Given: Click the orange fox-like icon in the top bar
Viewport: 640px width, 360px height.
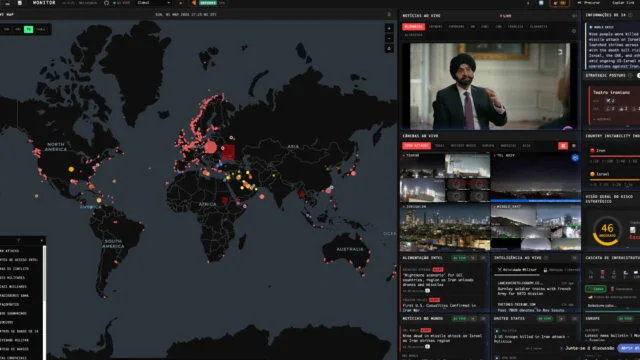Looking at the screenshot, I should tap(194, 3).
